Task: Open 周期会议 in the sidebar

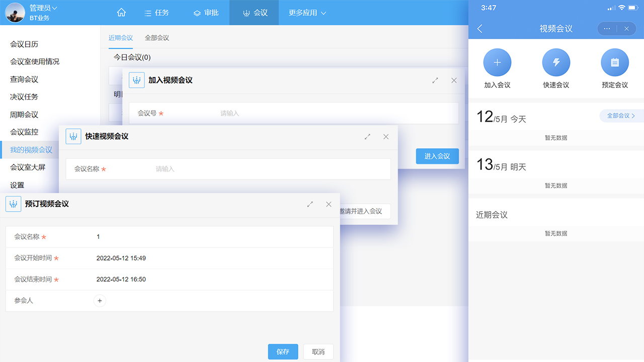Action: 24,114
